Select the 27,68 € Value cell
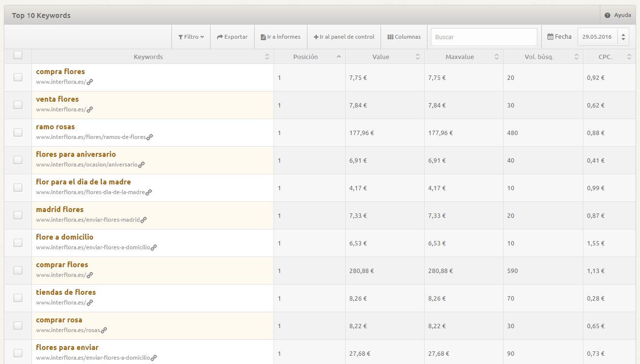640x364 pixels. tap(385, 352)
